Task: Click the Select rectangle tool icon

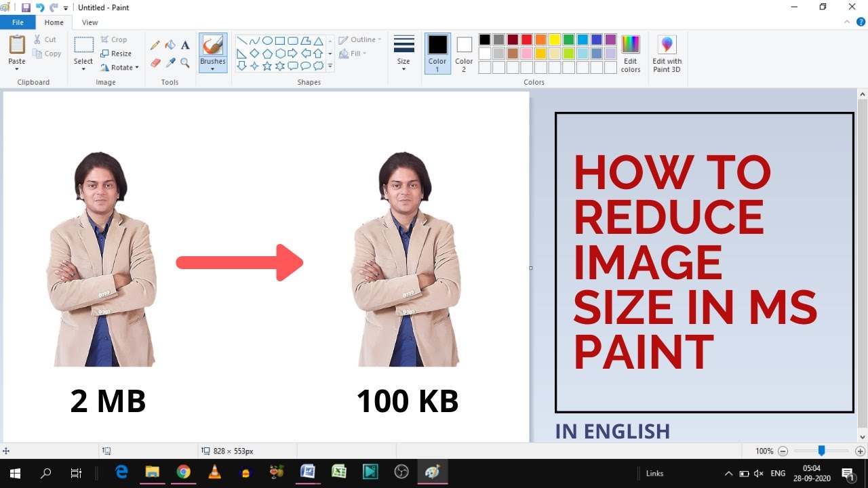Action: [x=83, y=45]
